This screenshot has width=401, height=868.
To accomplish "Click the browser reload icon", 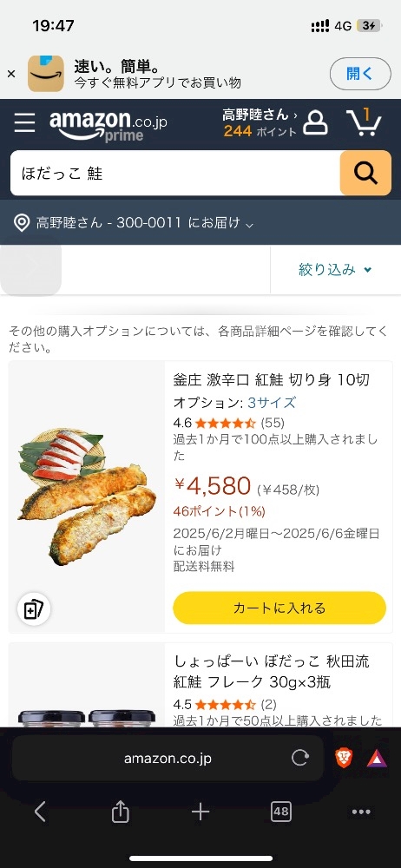I will click(299, 758).
